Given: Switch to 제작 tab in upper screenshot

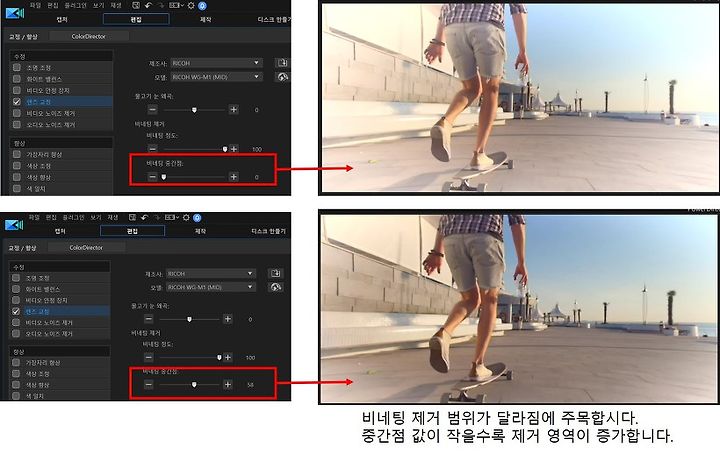Looking at the screenshot, I should tap(205, 19).
